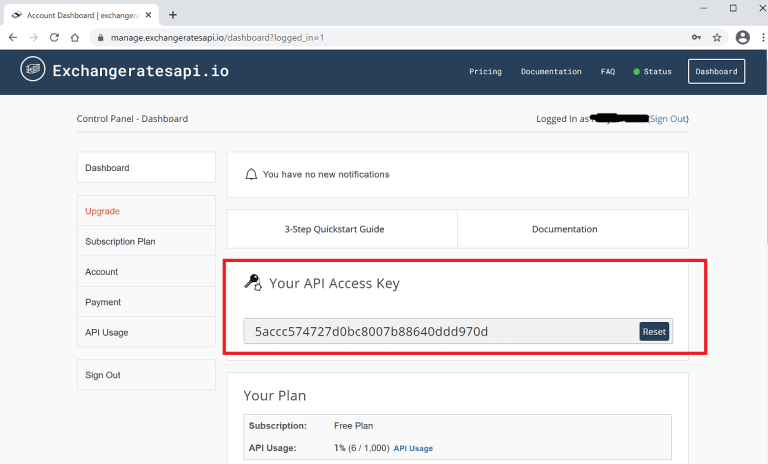Screen dimensions: 768x464
Task: Click the Exchangeratesapi.io logo icon
Action: point(33,69)
